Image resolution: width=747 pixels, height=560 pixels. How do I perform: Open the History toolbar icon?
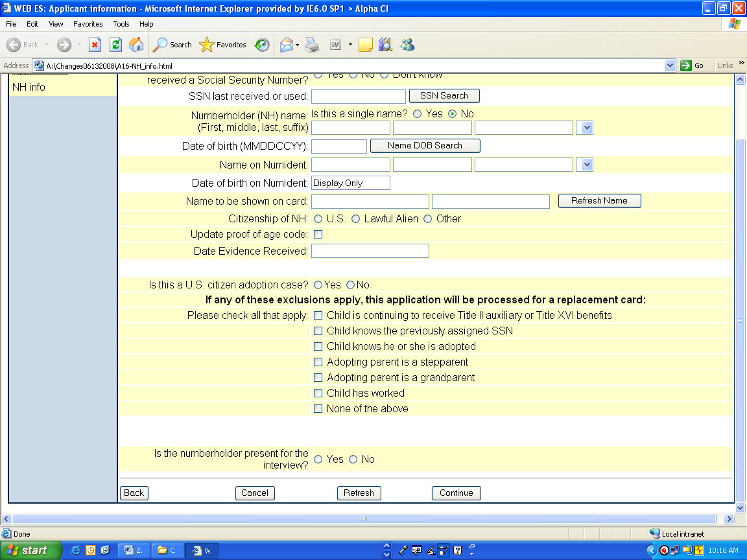pyautogui.click(x=262, y=45)
